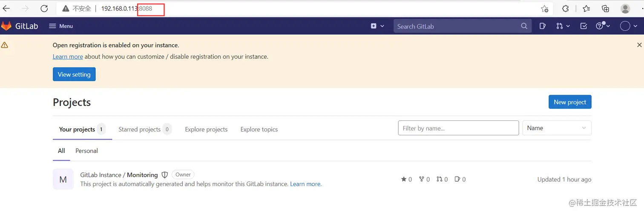
Task: Open the Issues icon in navbar
Action: click(543, 26)
